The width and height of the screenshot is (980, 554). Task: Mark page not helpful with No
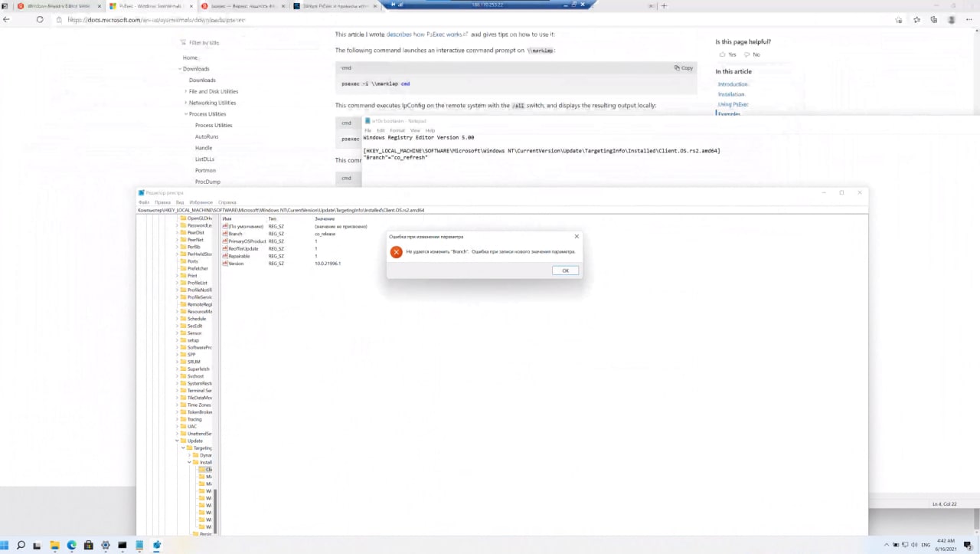tap(752, 55)
